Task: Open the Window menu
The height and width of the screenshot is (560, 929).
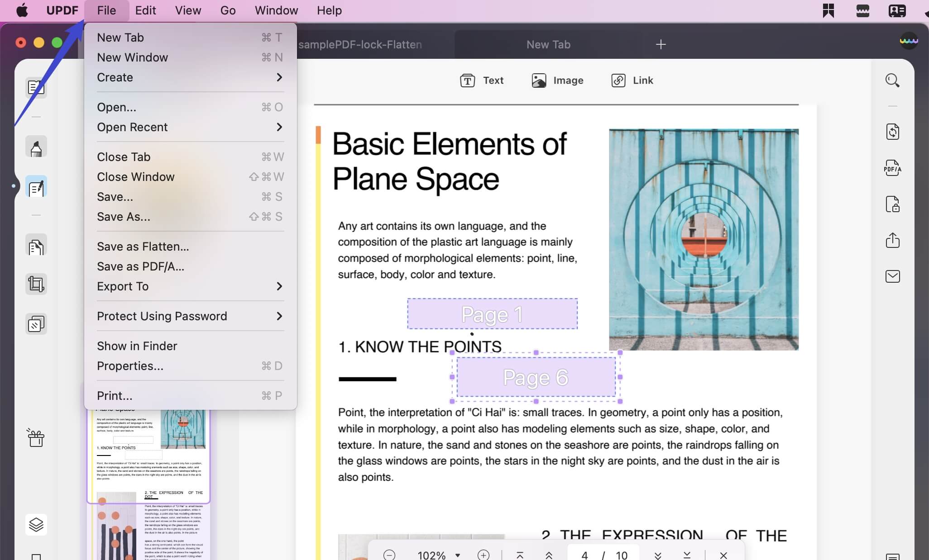Action: point(276,10)
